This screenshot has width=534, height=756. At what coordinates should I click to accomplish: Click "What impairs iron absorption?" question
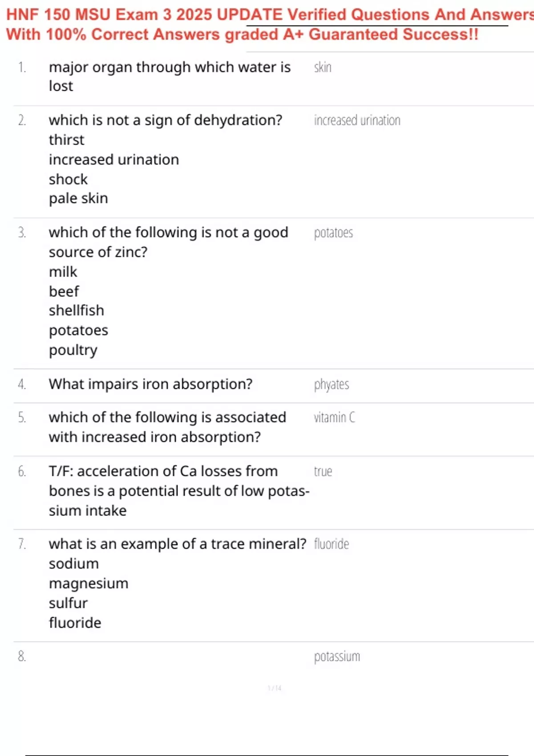click(x=150, y=384)
